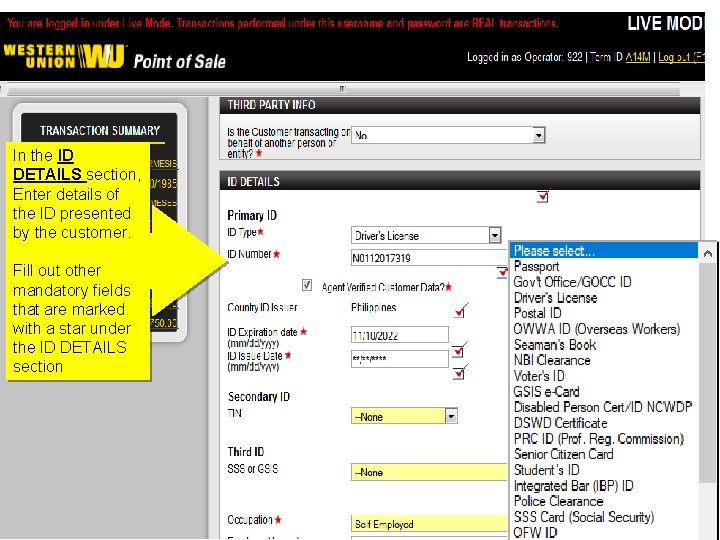Open the Primary ID Type dropdown arrow
Image resolution: width=720 pixels, height=540 pixels.
tap(495, 236)
